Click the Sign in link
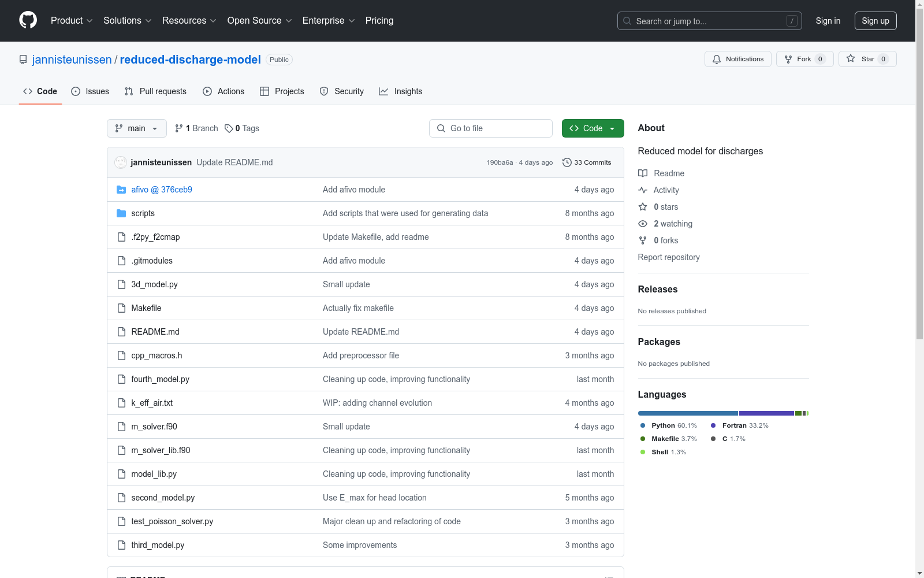Viewport: 924px width, 578px height. click(828, 21)
